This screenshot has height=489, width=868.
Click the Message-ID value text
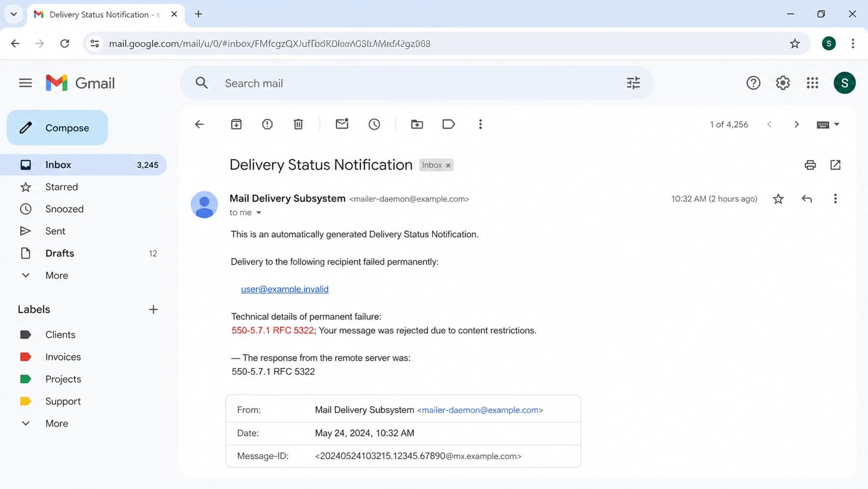[418, 456]
